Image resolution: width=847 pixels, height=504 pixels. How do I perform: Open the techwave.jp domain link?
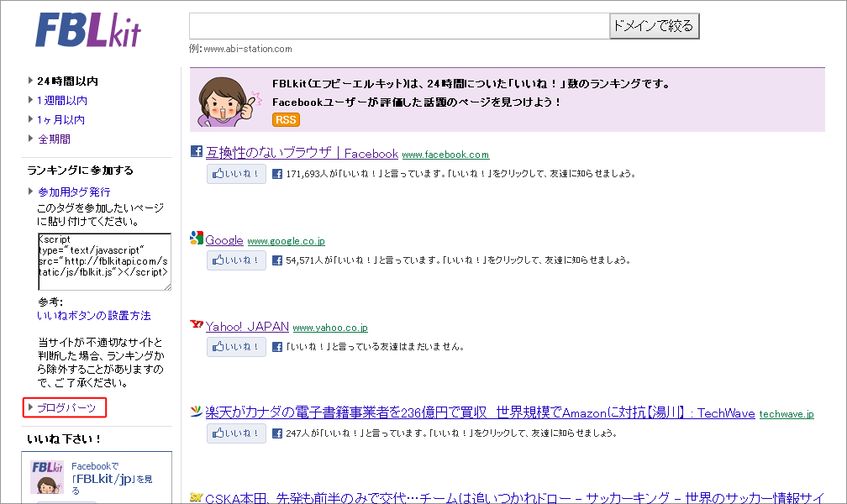pyautogui.click(x=786, y=414)
